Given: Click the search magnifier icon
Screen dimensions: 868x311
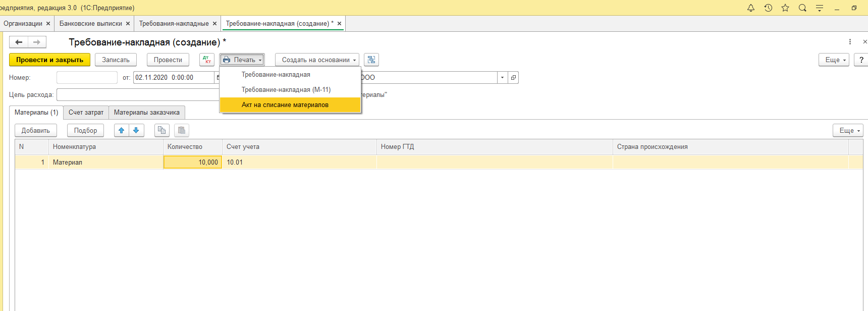Looking at the screenshot, I should (802, 8).
